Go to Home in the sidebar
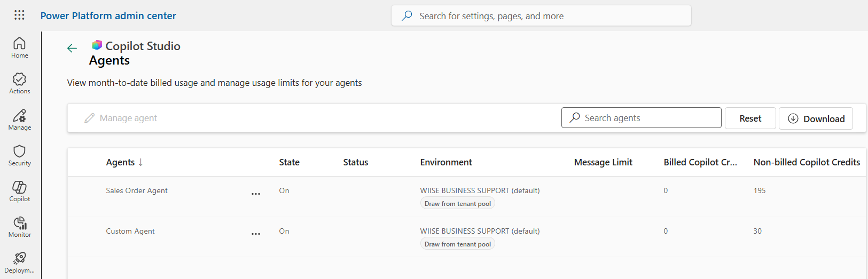 pyautogui.click(x=20, y=47)
